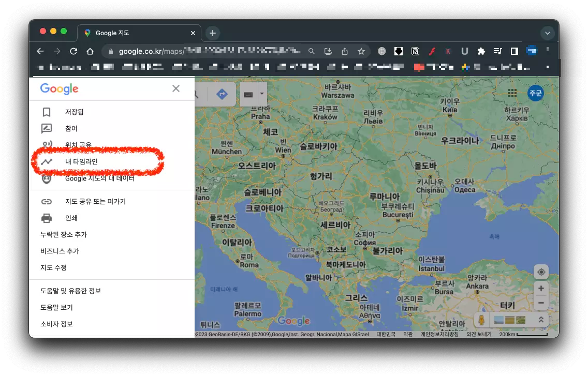Bookmark this page with the star icon
Image resolution: width=588 pixels, height=376 pixels.
tap(361, 51)
